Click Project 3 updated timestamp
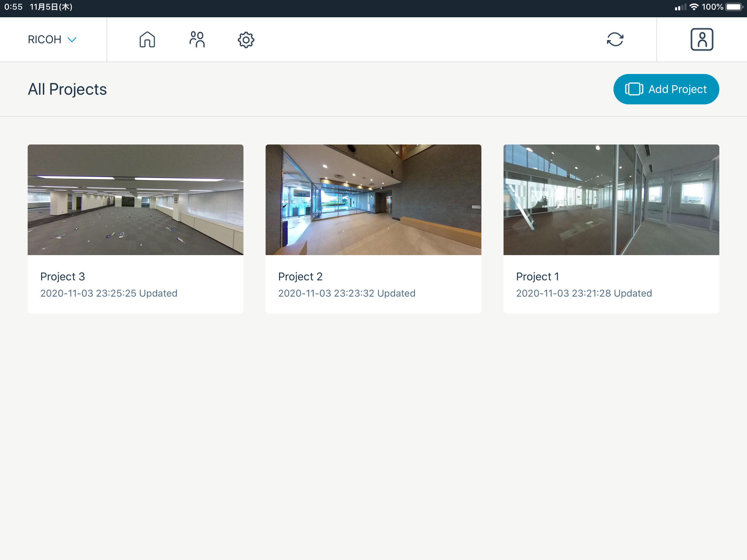The image size is (747, 560). pyautogui.click(x=109, y=293)
